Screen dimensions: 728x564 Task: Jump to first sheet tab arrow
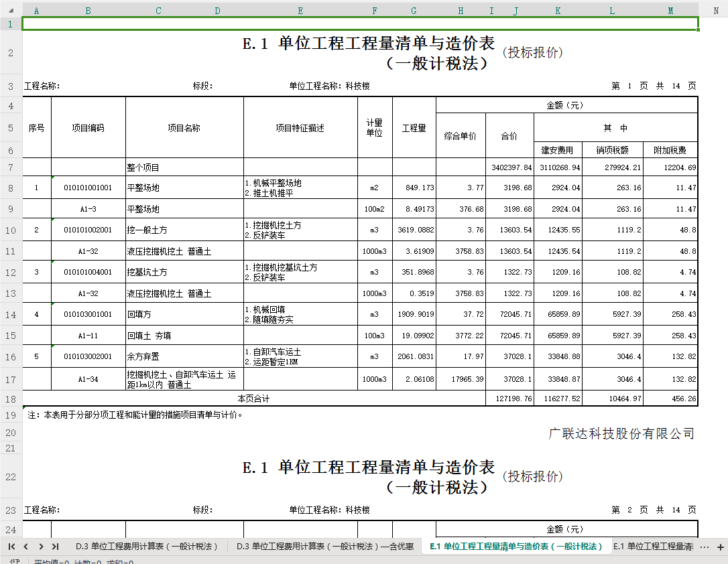pyautogui.click(x=12, y=547)
